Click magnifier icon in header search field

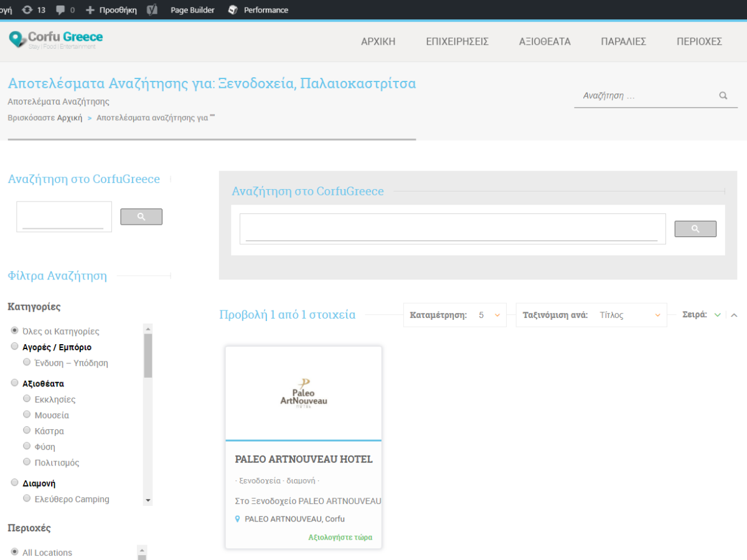723,96
